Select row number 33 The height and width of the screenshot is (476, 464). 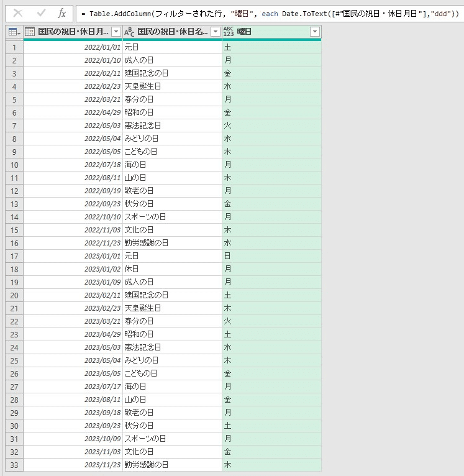click(14, 465)
